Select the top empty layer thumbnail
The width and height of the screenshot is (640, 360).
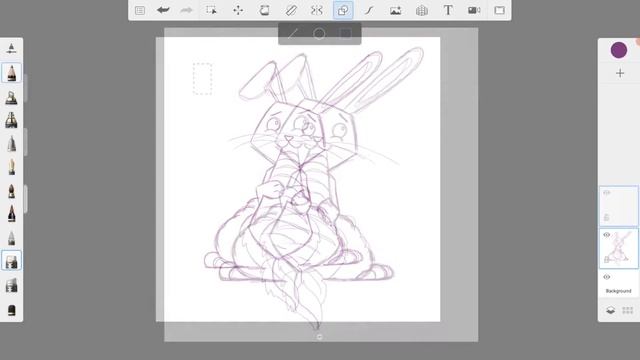tap(618, 206)
